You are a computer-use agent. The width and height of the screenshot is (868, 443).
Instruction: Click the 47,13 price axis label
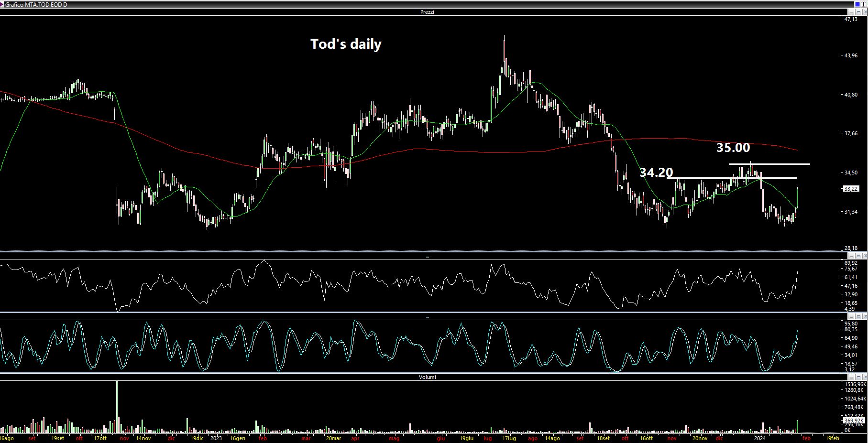point(851,19)
